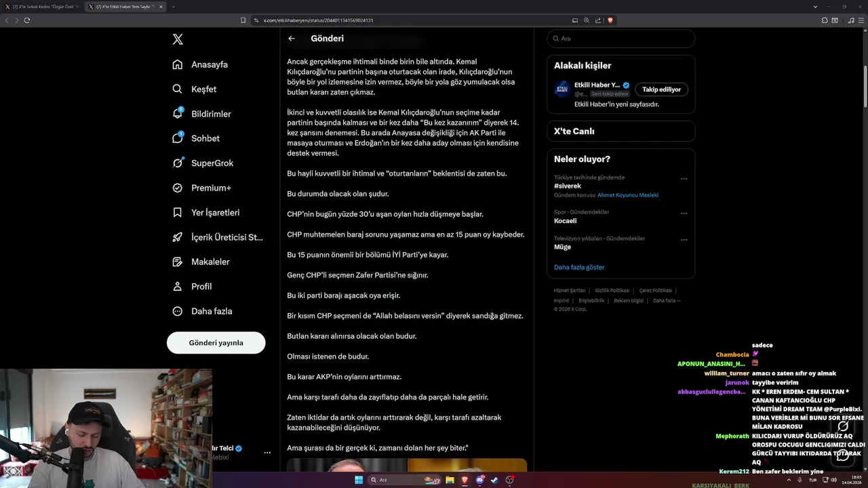This screenshot has height=488, width=868.
Task: Click Daha fazla göster link
Action: click(x=579, y=267)
